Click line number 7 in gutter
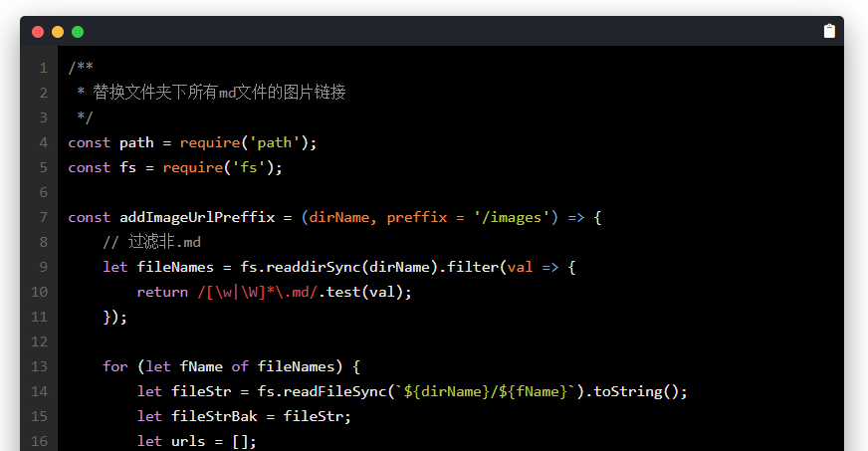Viewport: 868px width, 451px height. click(43, 217)
